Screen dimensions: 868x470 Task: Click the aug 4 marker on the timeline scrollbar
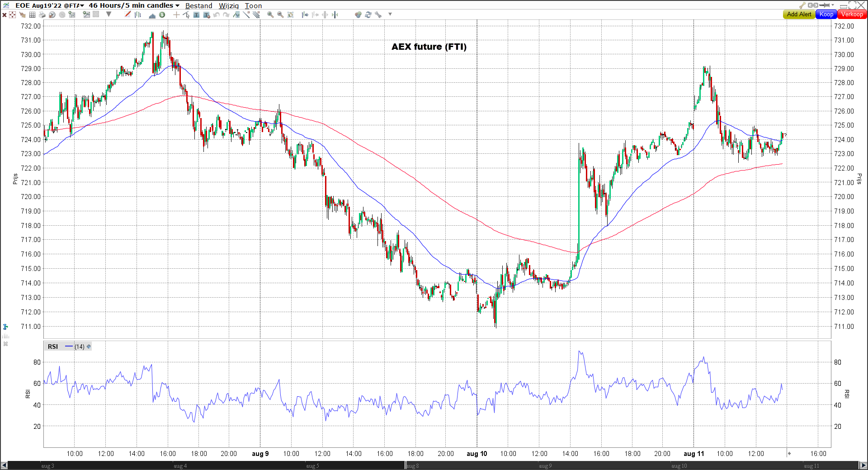180,465
